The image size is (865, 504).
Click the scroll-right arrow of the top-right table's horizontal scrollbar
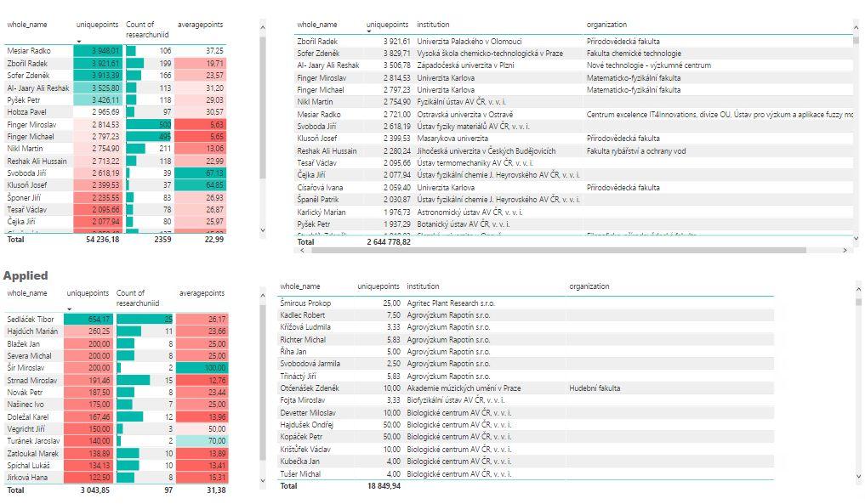coord(845,250)
